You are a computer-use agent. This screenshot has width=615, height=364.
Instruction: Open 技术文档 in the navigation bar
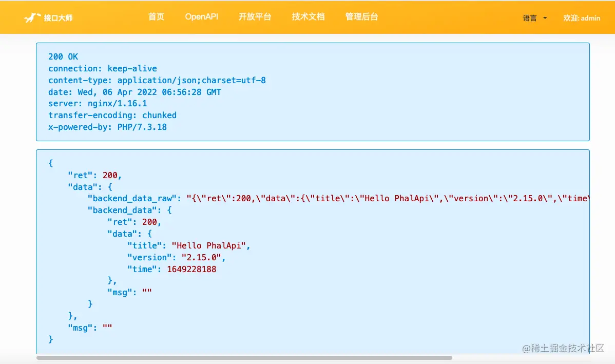pyautogui.click(x=309, y=17)
